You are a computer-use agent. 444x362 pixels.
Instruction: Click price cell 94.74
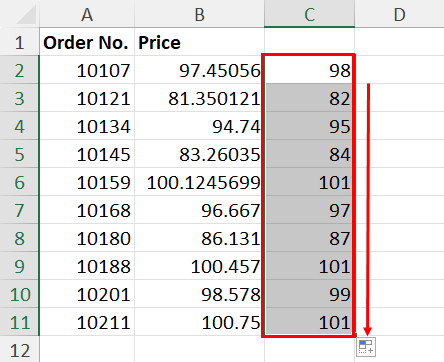pos(199,126)
